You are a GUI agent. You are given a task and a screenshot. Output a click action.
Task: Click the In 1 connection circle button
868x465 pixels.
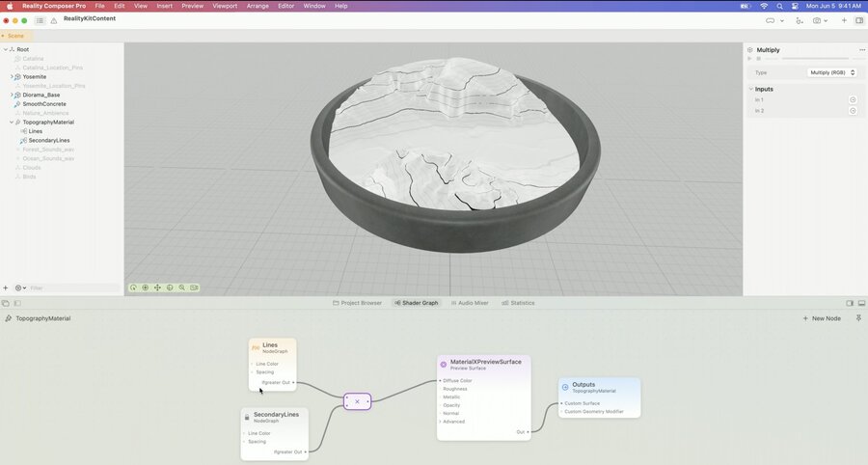click(x=854, y=99)
